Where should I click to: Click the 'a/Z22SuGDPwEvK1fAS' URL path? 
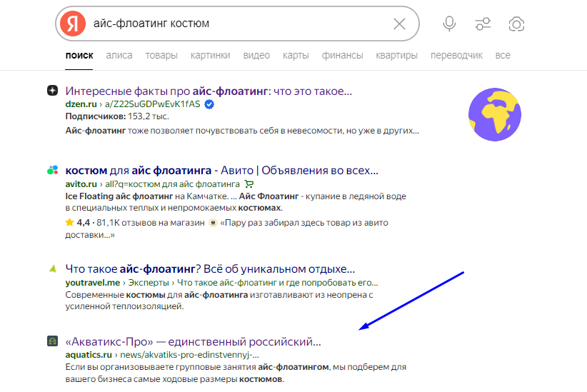point(152,104)
